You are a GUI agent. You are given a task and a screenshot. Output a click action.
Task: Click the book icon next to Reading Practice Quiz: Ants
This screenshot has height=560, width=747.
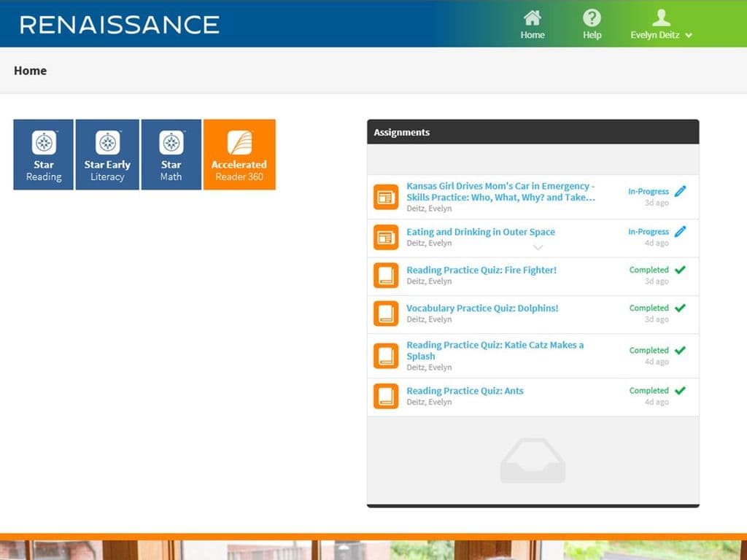(386, 396)
